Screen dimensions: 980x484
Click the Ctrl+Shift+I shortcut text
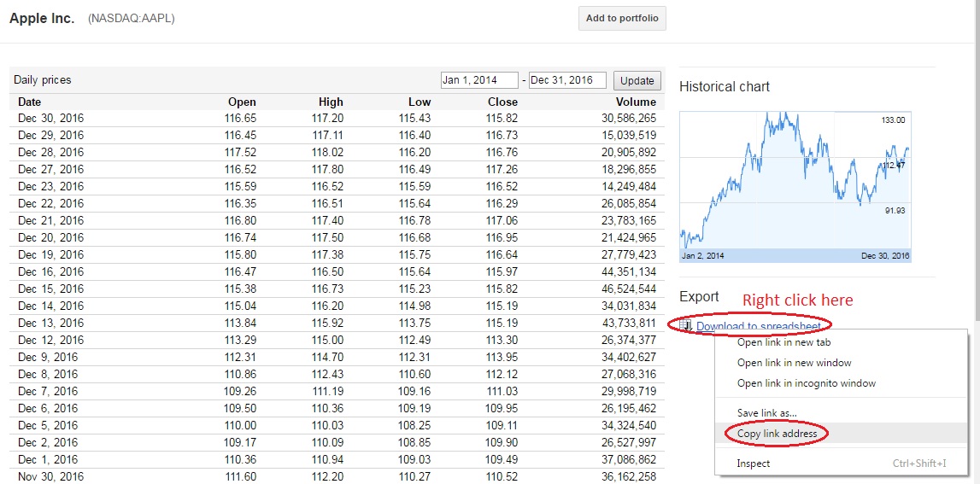pyautogui.click(x=918, y=464)
